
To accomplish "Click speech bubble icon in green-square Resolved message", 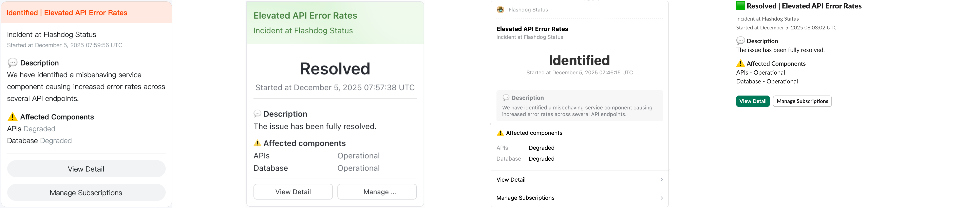I will (x=740, y=41).
